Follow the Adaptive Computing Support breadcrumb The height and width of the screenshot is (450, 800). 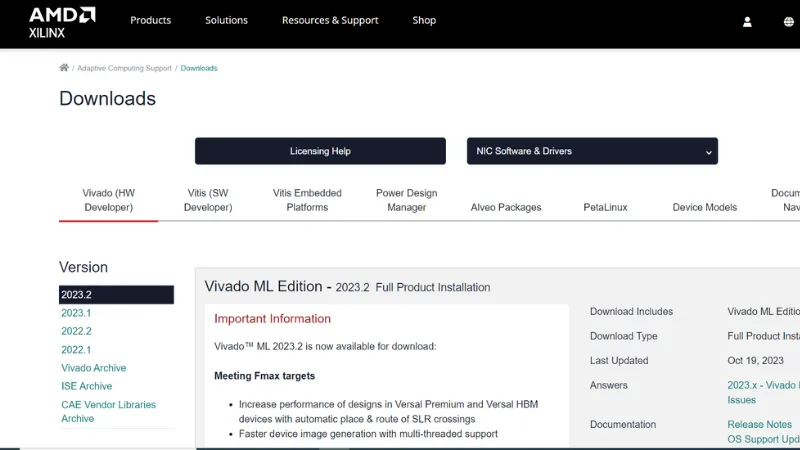tap(125, 68)
